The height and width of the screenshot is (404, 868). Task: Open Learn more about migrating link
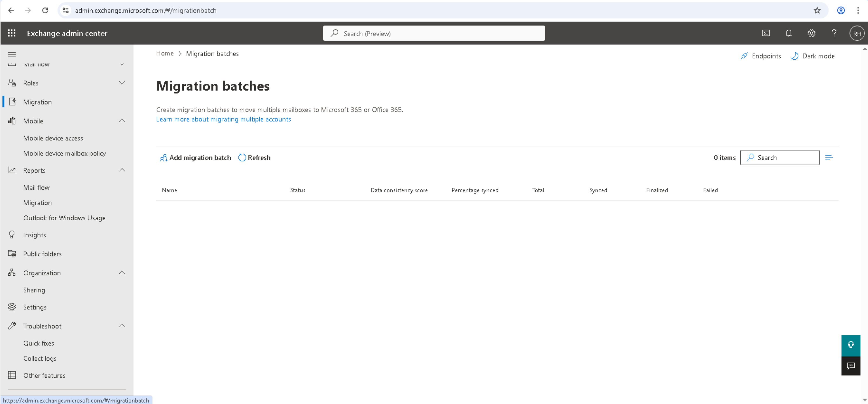point(223,119)
